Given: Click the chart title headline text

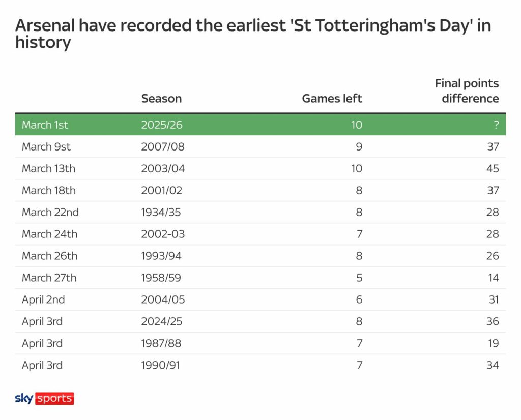Looking at the screenshot, I should (253, 34).
